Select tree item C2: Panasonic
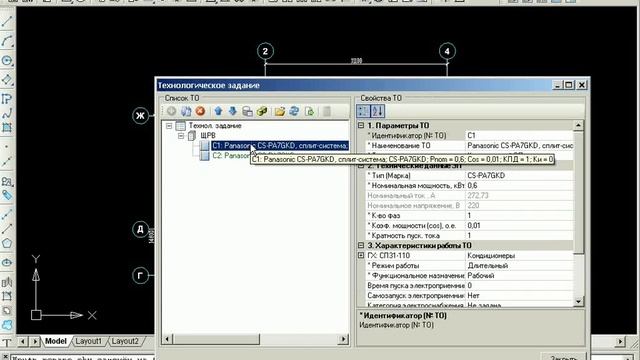640x360 pixels. tap(231, 156)
